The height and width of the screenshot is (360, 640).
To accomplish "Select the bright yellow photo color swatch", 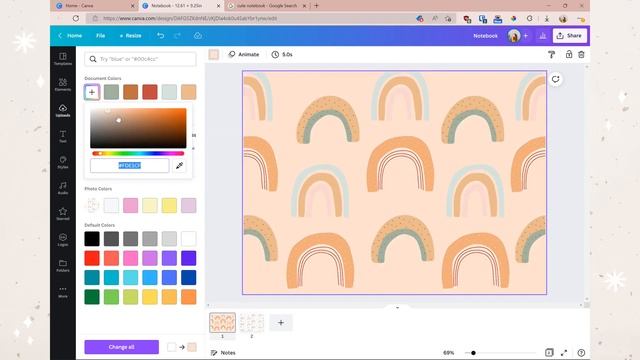I will coord(169,205).
